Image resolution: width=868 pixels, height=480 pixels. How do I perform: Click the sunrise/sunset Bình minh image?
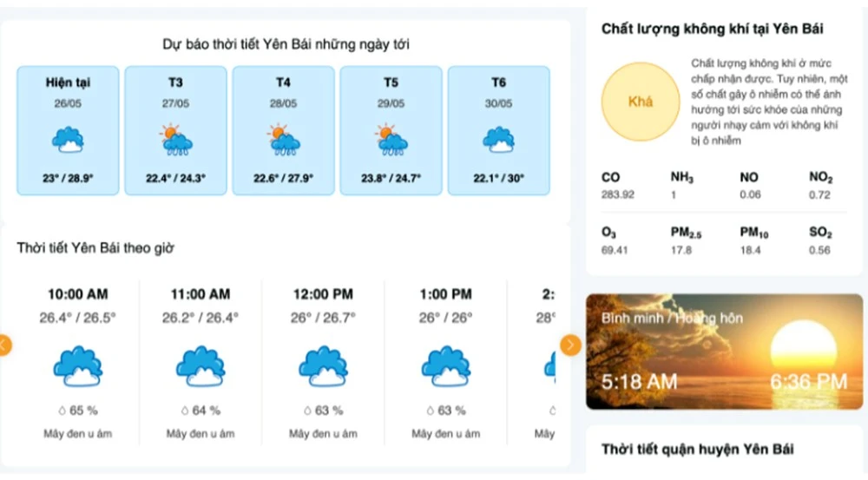(x=724, y=352)
